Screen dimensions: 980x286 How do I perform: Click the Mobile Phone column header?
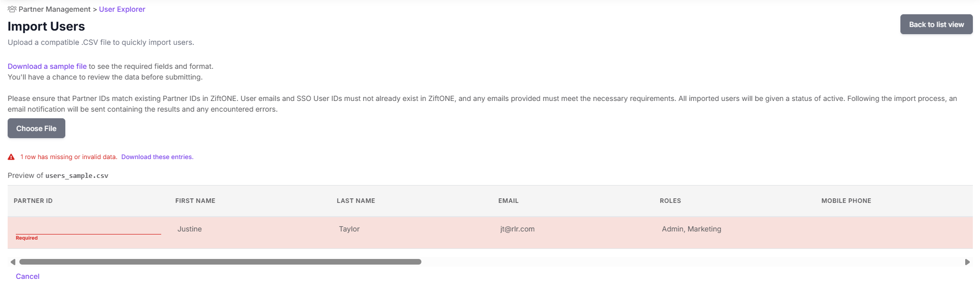point(846,201)
